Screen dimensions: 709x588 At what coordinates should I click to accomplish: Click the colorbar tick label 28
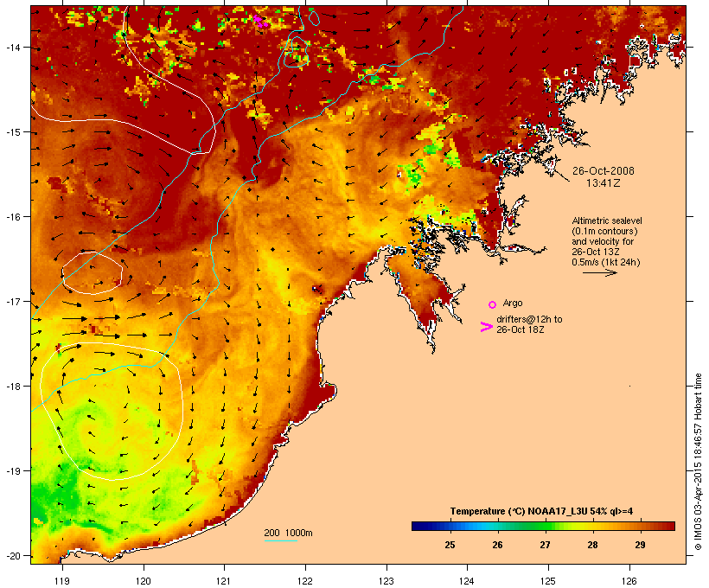tap(592, 545)
